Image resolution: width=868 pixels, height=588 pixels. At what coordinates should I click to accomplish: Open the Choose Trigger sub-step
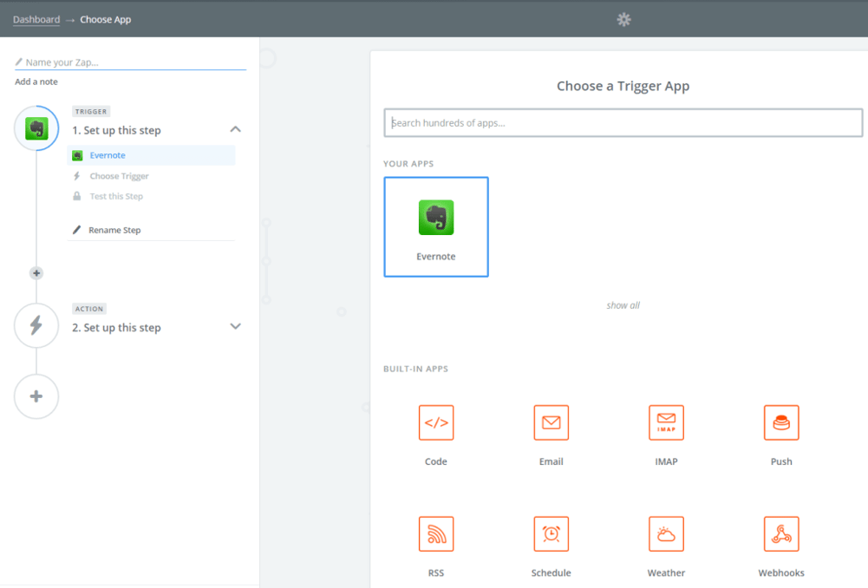click(119, 176)
